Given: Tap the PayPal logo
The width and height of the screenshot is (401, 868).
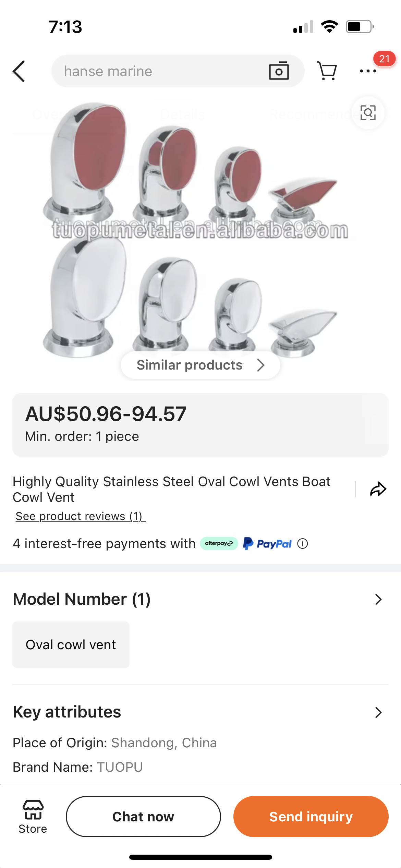Looking at the screenshot, I should pos(267,544).
